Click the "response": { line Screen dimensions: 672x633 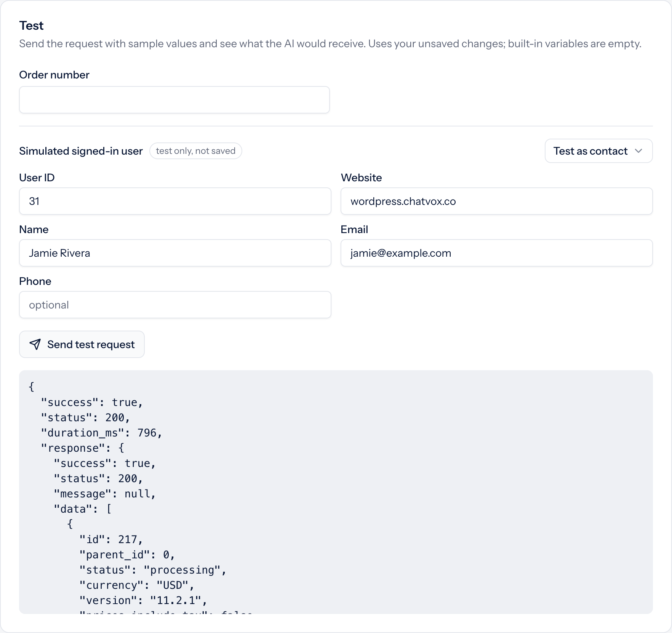tap(83, 448)
